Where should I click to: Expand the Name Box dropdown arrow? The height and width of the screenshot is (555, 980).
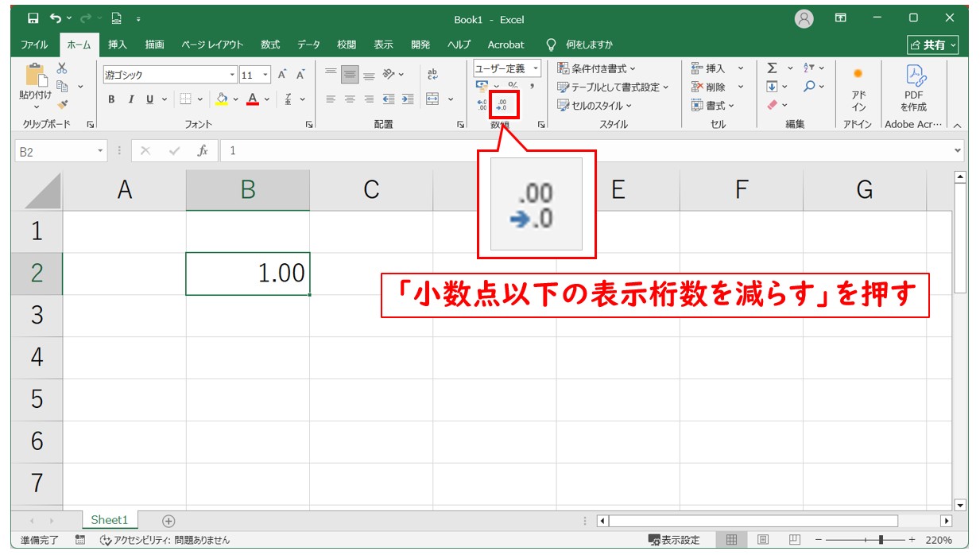point(100,150)
